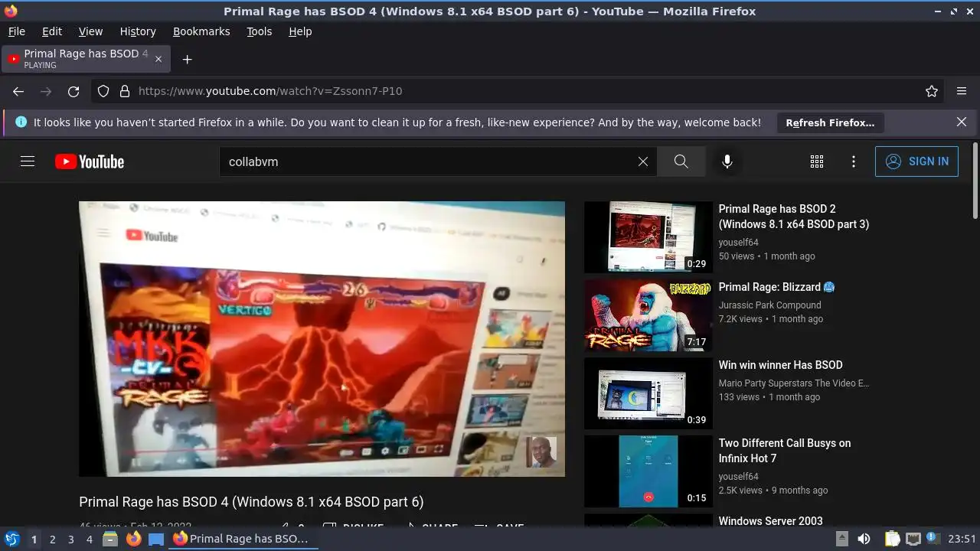Clear the collabvm search text
Viewport: 980px width, 551px height.
(643, 161)
